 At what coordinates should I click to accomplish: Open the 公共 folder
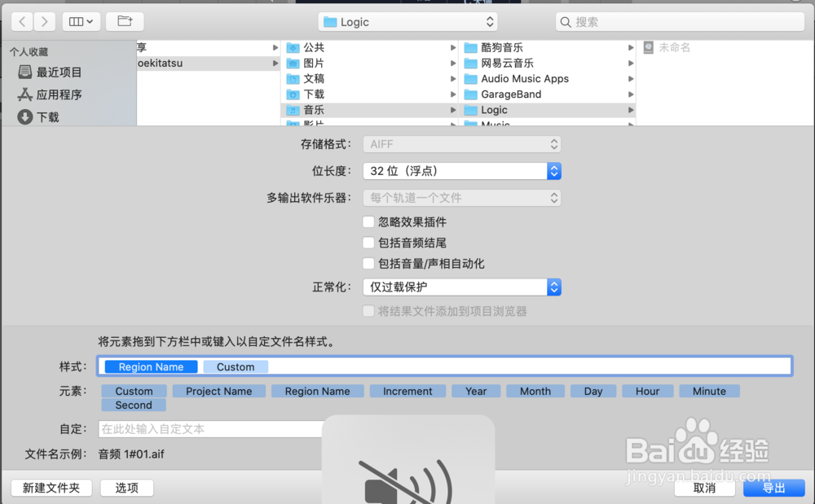coord(370,48)
